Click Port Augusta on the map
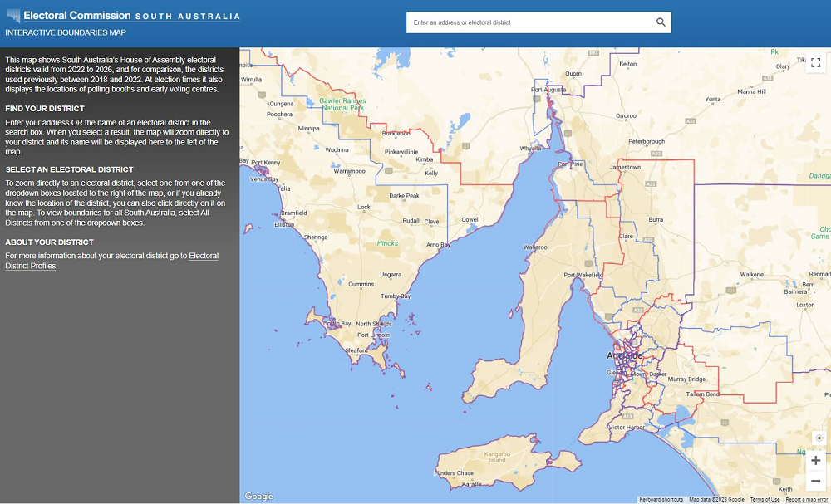 [x=548, y=90]
